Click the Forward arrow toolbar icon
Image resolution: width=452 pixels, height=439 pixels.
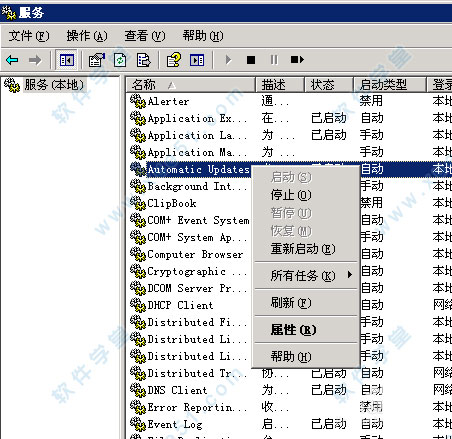tap(35, 60)
